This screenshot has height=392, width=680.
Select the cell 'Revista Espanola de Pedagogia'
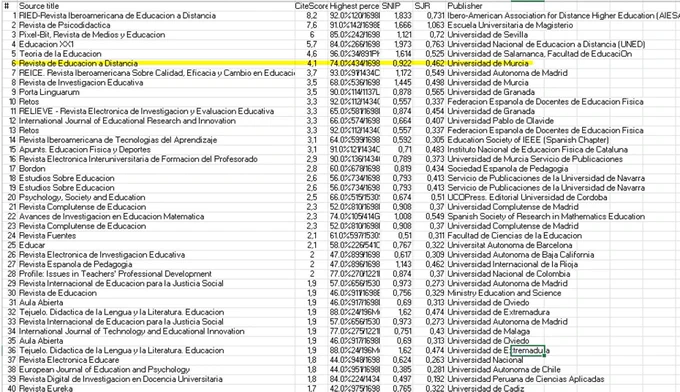tap(75, 264)
